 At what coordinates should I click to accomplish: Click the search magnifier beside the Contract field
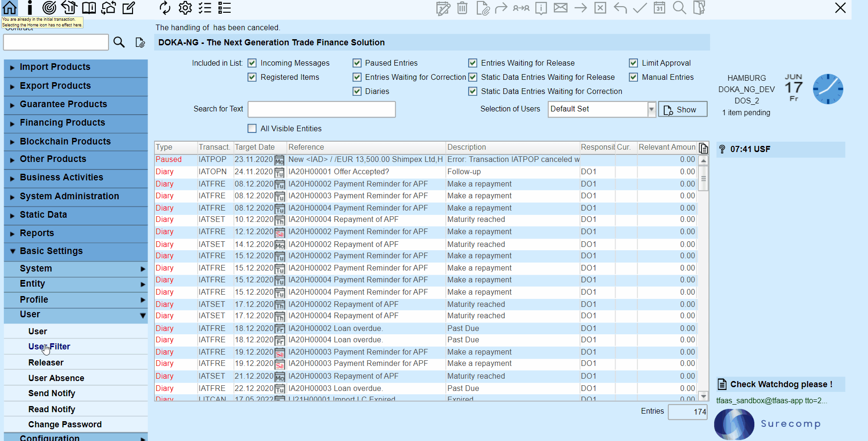[119, 42]
